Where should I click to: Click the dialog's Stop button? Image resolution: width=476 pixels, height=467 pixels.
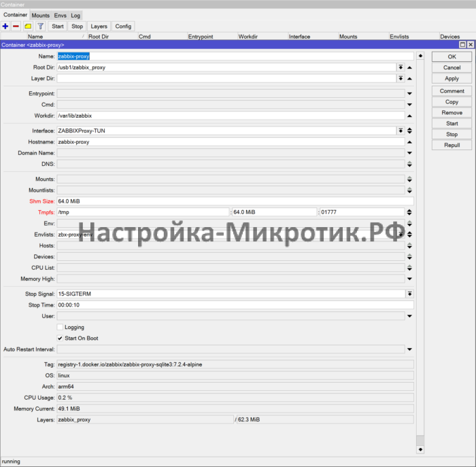coord(452,135)
